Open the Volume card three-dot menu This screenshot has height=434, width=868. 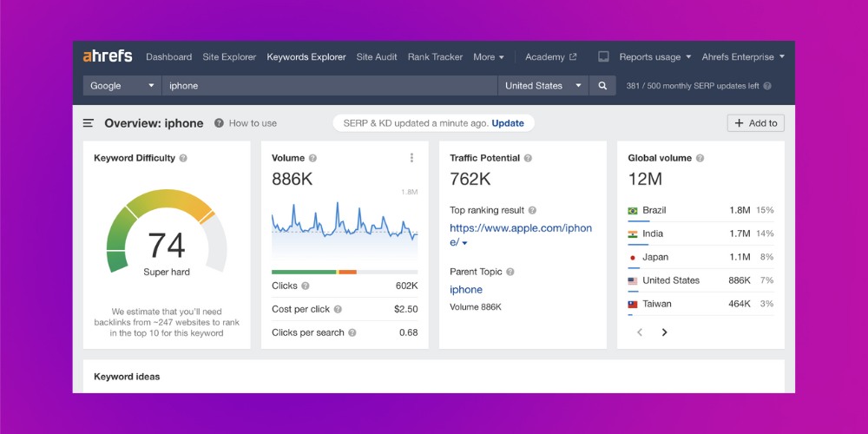411,158
